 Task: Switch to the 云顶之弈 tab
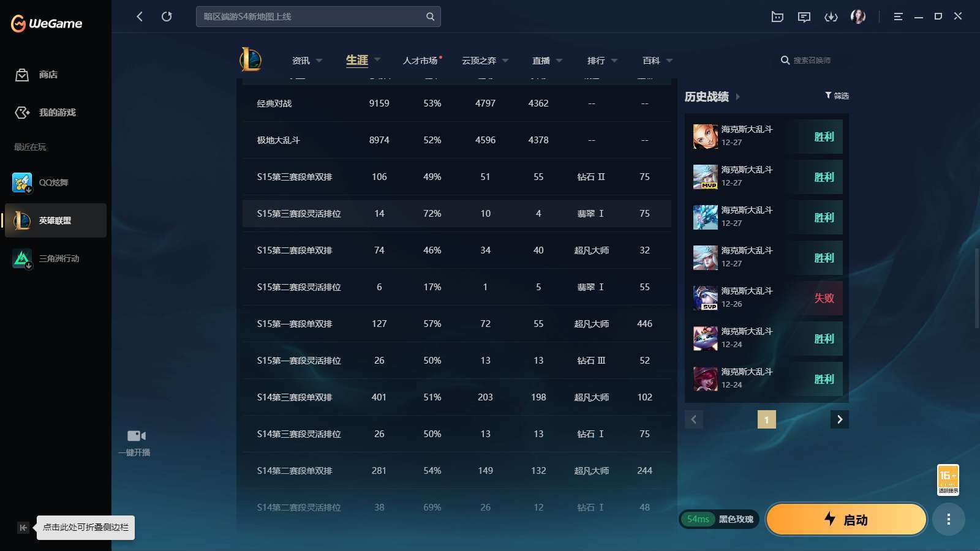pos(480,61)
